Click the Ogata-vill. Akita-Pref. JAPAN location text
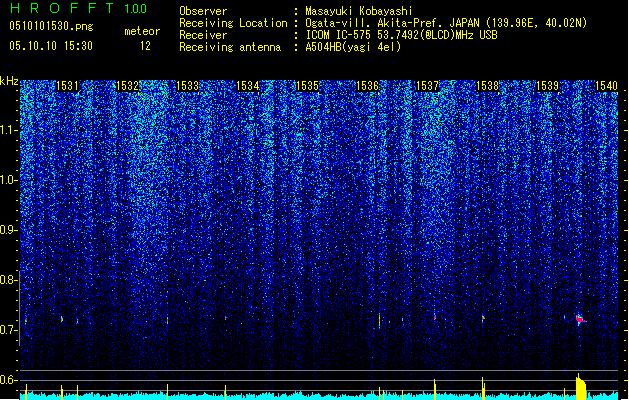 (x=446, y=23)
